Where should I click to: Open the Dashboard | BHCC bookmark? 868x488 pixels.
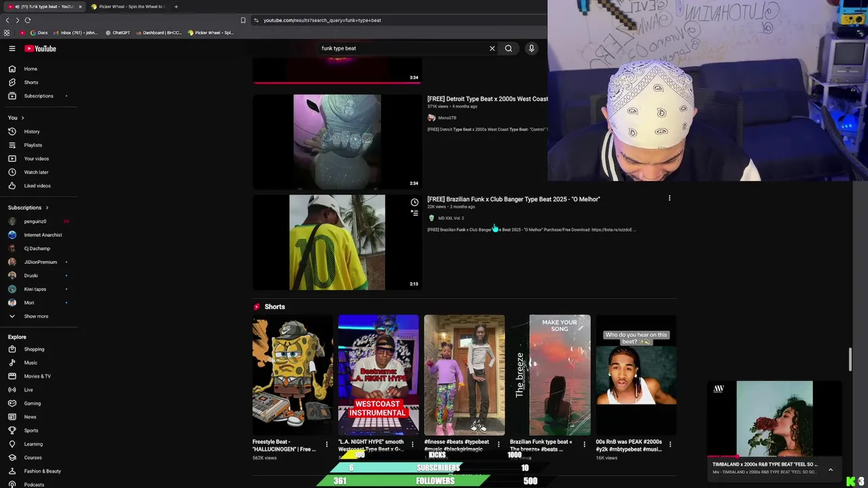pyautogui.click(x=159, y=33)
